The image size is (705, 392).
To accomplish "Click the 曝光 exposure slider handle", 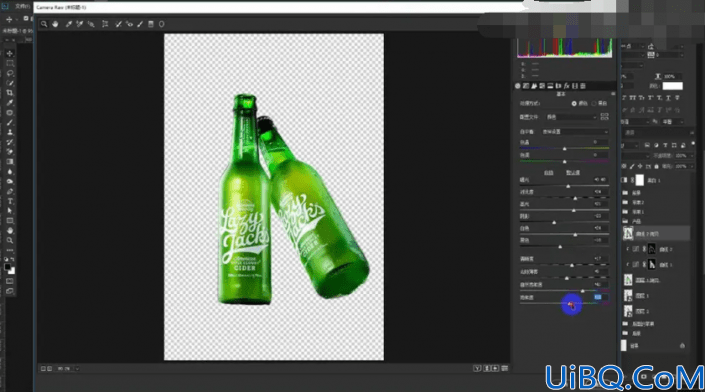I will tap(568, 186).
